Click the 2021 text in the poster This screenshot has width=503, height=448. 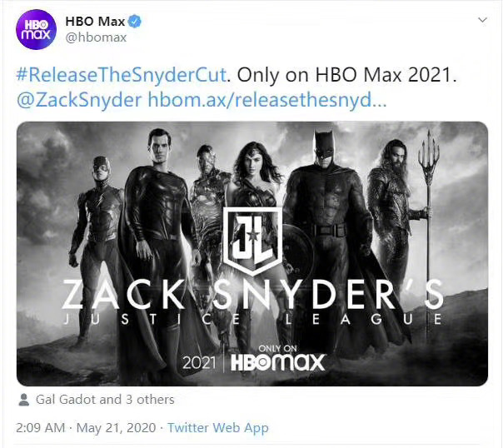coord(199,363)
